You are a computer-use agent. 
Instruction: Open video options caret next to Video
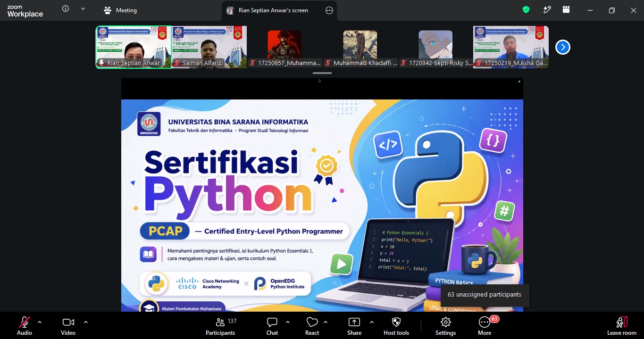86,322
